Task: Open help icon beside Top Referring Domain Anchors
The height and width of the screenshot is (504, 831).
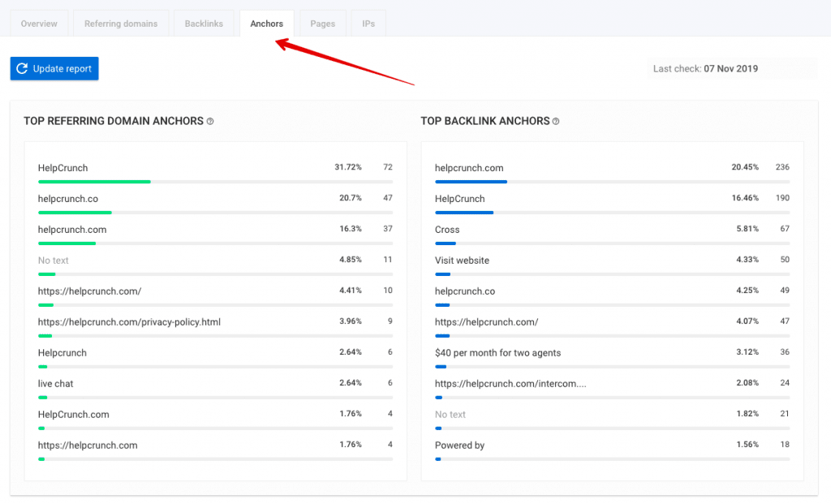Action: tap(210, 122)
